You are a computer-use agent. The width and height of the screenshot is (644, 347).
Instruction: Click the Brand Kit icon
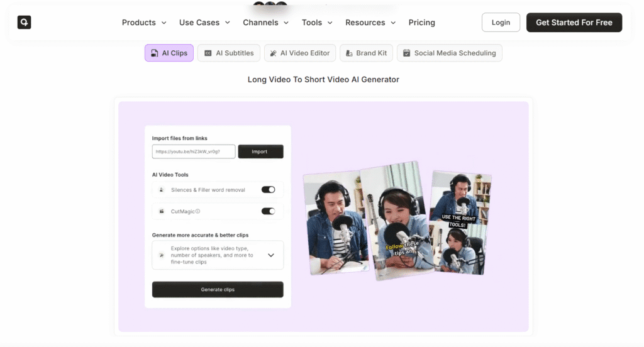pos(349,53)
